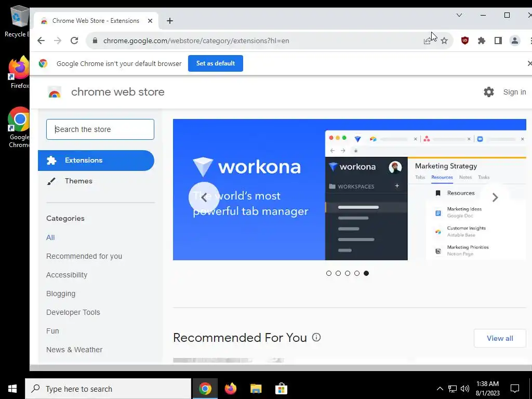
Task: Open Windows Start menu
Action: click(x=12, y=389)
